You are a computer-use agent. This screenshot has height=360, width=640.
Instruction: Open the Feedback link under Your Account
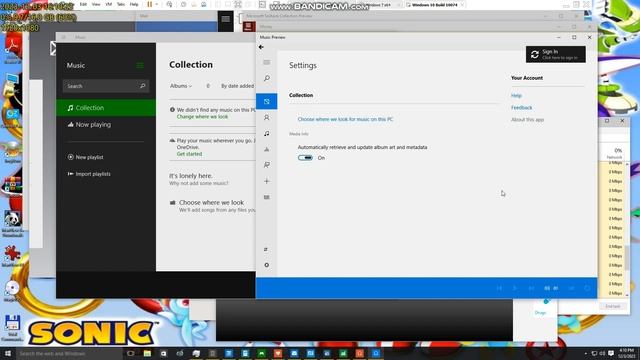pyautogui.click(x=521, y=108)
